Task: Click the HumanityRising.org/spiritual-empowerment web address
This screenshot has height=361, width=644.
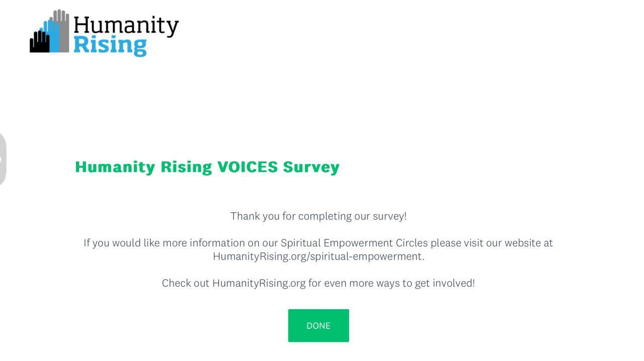Action: (318, 256)
